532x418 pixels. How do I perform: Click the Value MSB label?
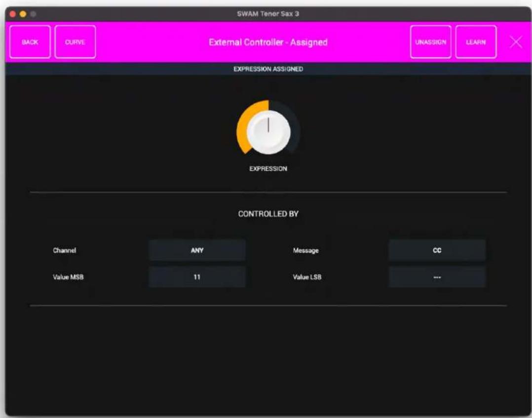click(x=68, y=277)
